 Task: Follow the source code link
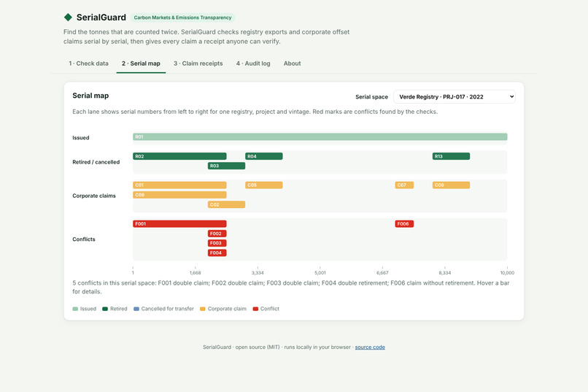click(370, 347)
